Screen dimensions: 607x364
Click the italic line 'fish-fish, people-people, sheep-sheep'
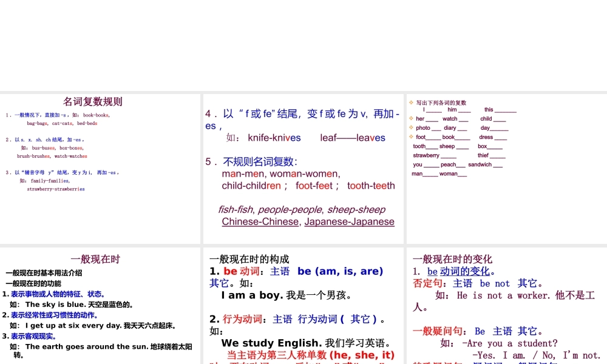302,210
